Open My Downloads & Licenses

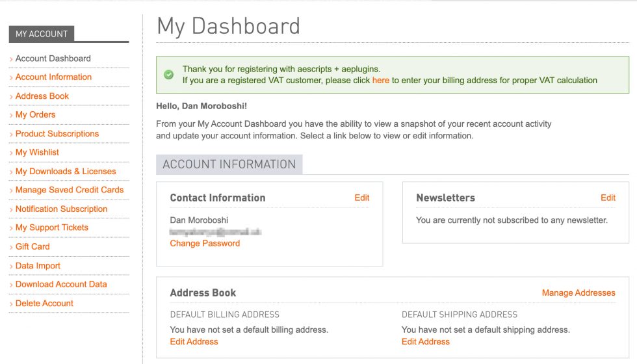(x=66, y=171)
